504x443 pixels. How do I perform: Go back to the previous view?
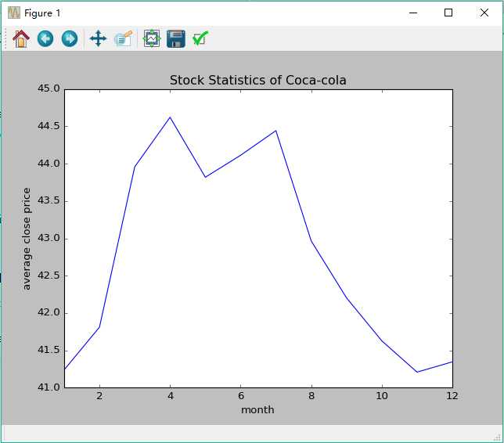pos(45,39)
